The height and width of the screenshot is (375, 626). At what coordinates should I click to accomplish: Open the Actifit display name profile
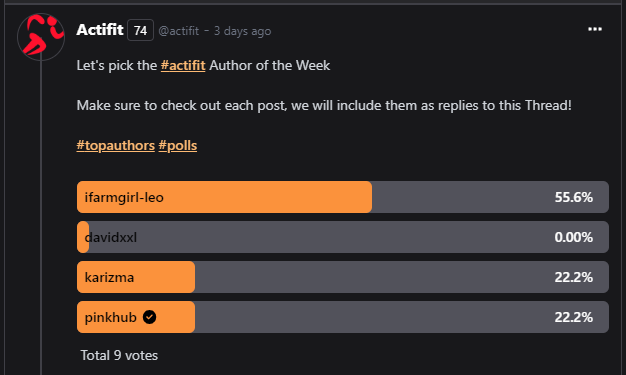coord(100,30)
